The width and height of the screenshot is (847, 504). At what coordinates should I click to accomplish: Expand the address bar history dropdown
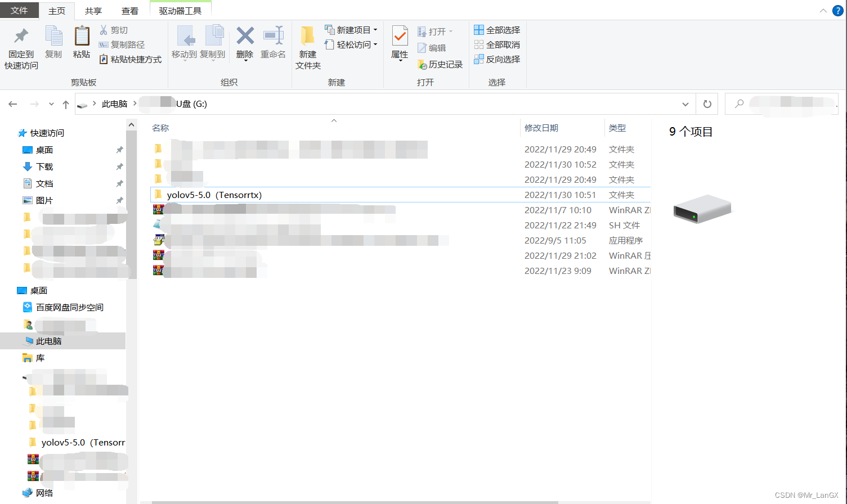coord(685,104)
